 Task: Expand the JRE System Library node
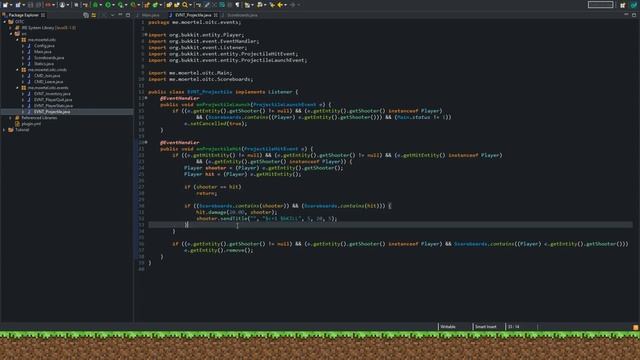click(x=11, y=28)
